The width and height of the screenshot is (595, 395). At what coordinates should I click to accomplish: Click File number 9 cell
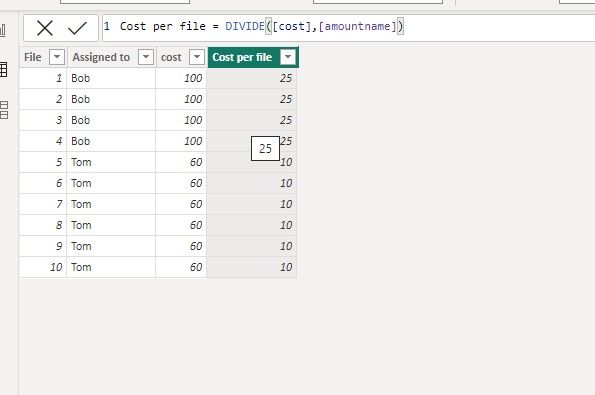coord(43,246)
